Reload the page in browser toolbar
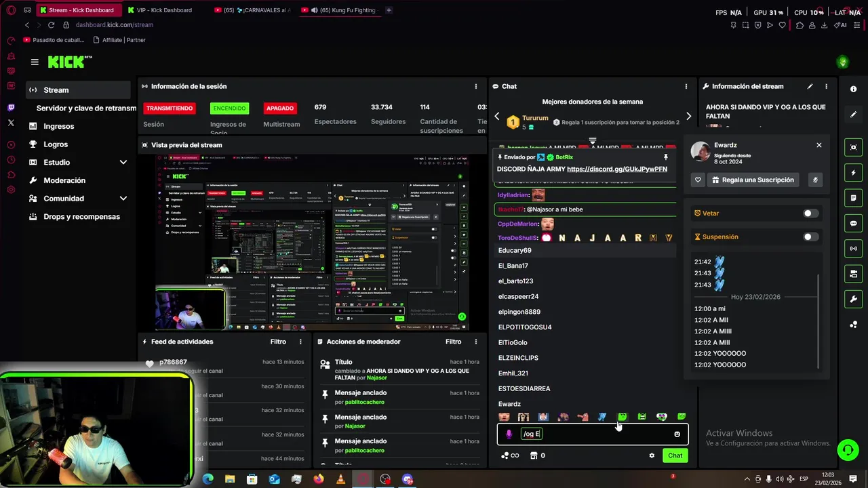The width and height of the screenshot is (868, 488). click(x=52, y=25)
